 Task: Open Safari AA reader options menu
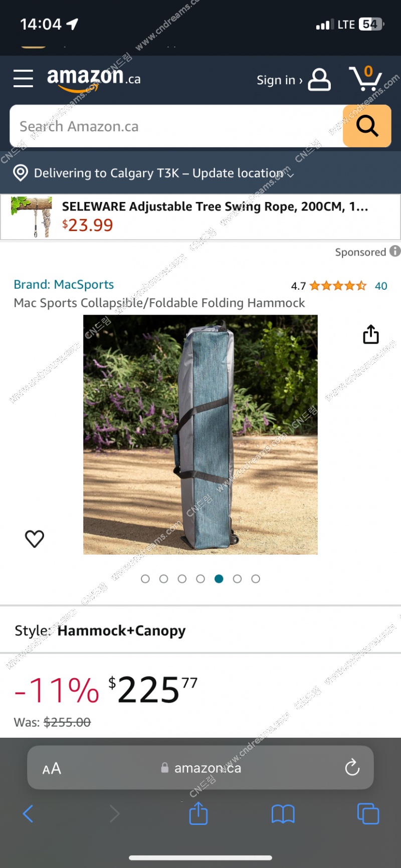coord(52,768)
